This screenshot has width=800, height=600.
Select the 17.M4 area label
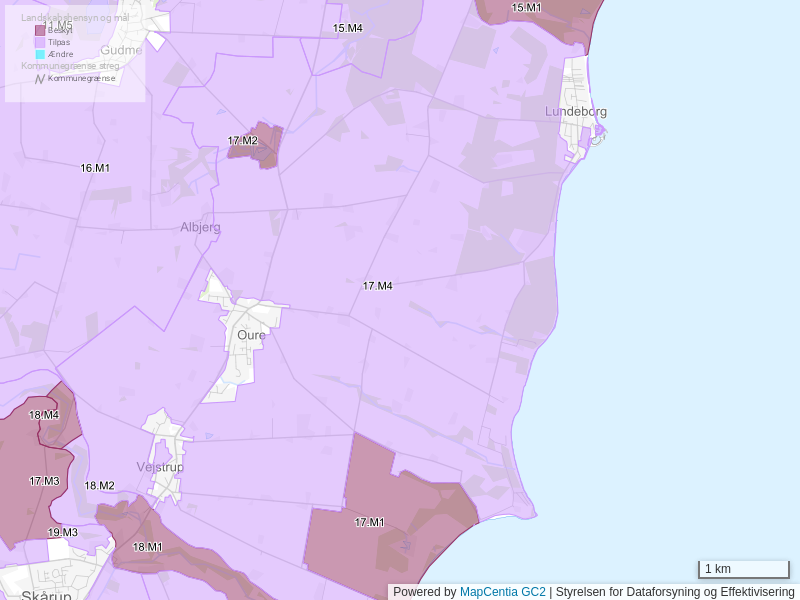tap(377, 286)
